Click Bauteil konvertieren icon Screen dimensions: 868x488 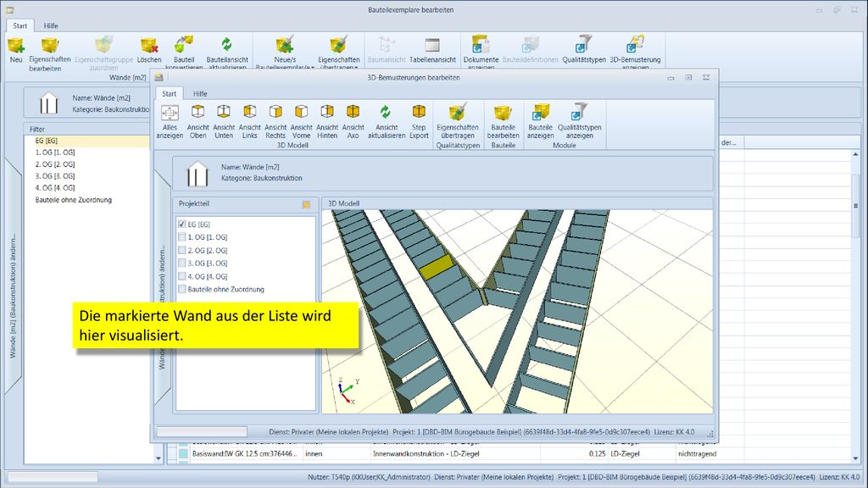(x=184, y=52)
